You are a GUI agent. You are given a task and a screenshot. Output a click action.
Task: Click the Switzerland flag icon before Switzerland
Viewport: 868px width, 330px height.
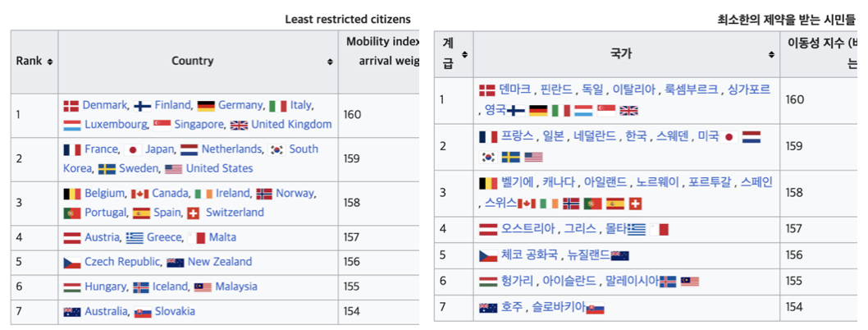pyautogui.click(x=194, y=213)
